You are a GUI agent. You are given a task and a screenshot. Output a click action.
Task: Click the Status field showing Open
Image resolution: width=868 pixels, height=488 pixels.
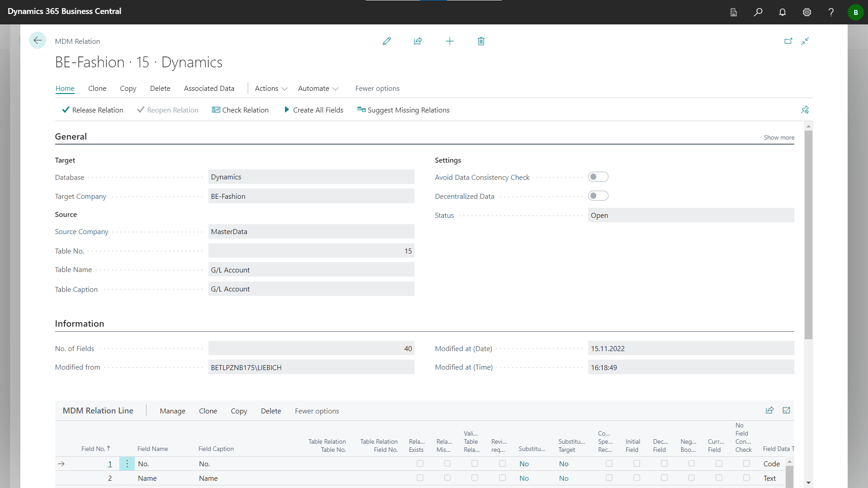coord(691,215)
